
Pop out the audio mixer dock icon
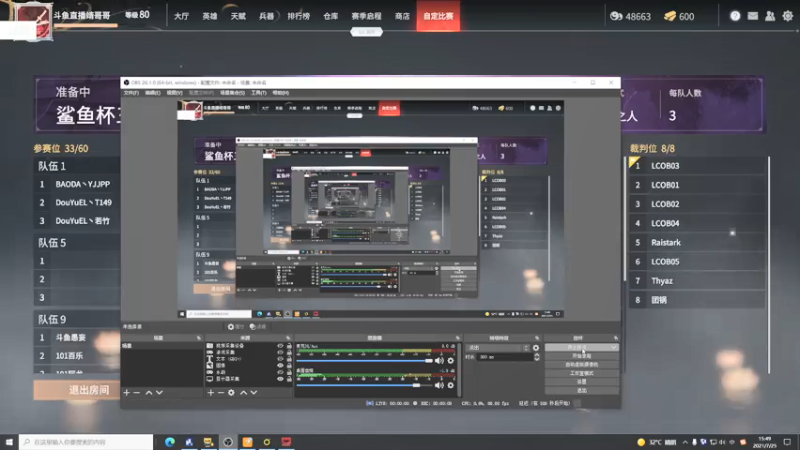pyautogui.click(x=458, y=338)
